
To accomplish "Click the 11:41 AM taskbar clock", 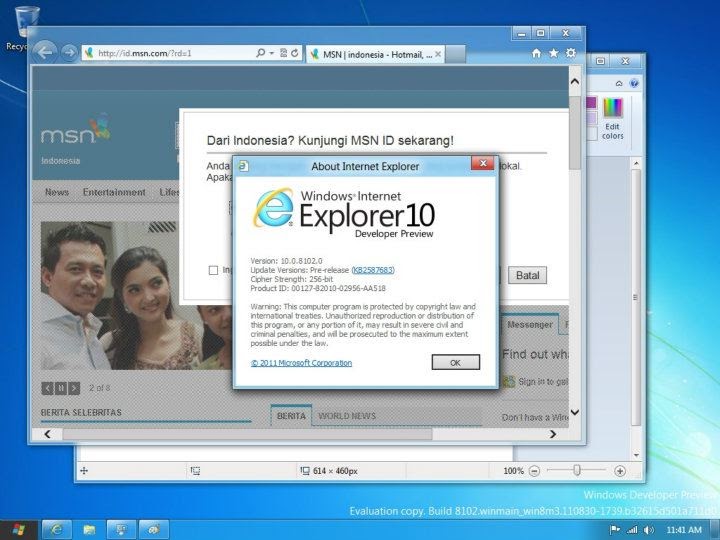I will tap(684, 530).
